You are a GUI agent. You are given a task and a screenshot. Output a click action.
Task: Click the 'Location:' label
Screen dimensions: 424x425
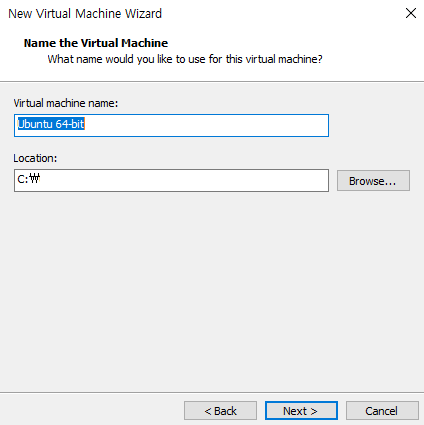pos(35,158)
